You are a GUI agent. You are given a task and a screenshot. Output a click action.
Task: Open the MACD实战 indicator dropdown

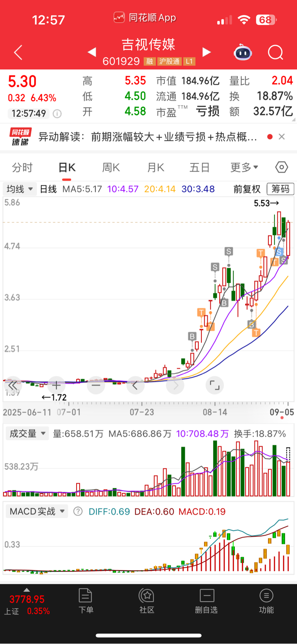[x=37, y=512]
